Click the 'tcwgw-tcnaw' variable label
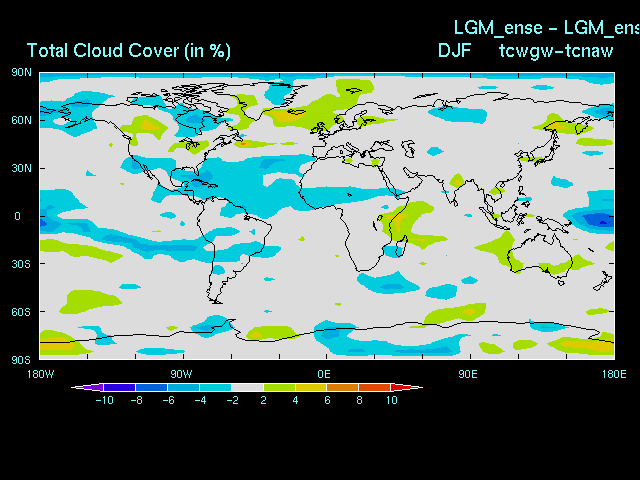Image resolution: width=640 pixels, height=480 pixels. pyautogui.click(x=556, y=51)
